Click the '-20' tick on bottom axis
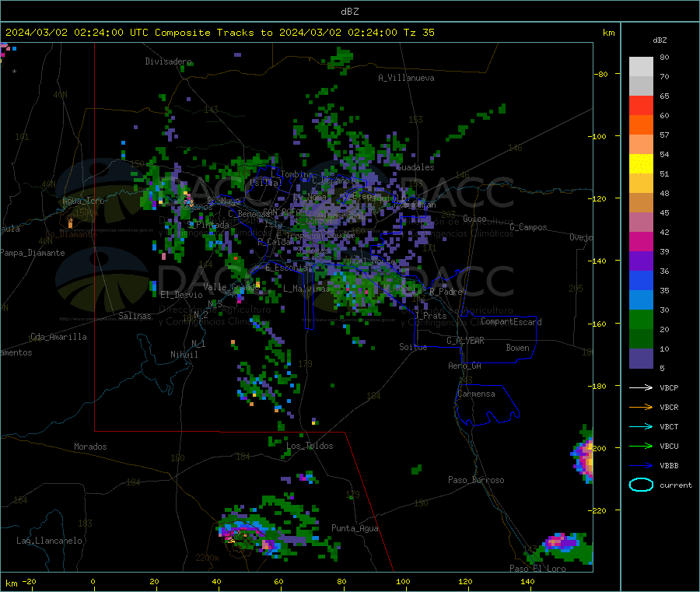 [30, 581]
